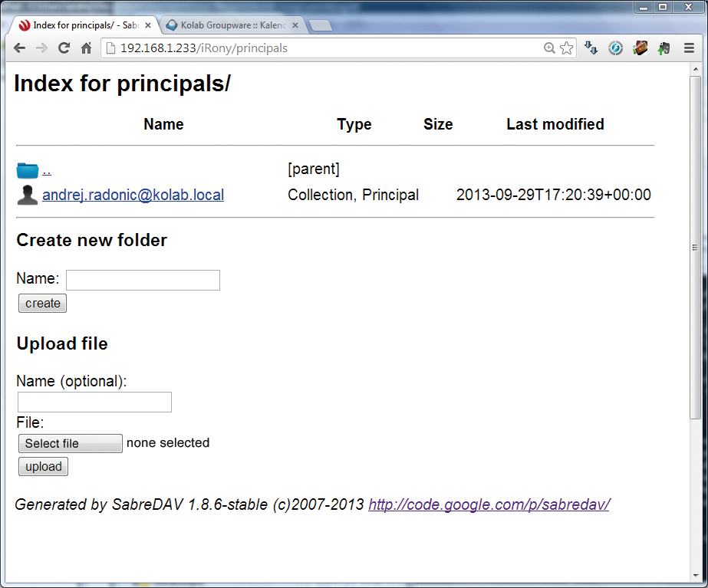708x588 pixels.
Task: Click the Select file button
Action: (x=70, y=444)
